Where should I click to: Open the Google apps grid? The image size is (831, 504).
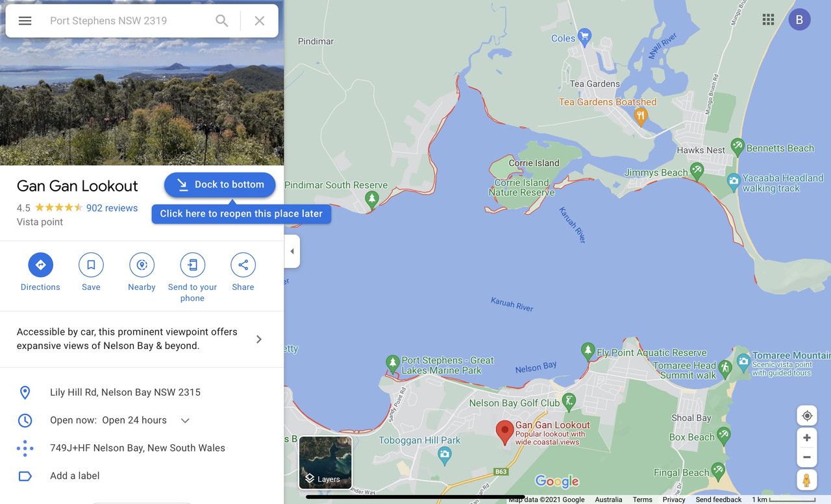point(768,19)
